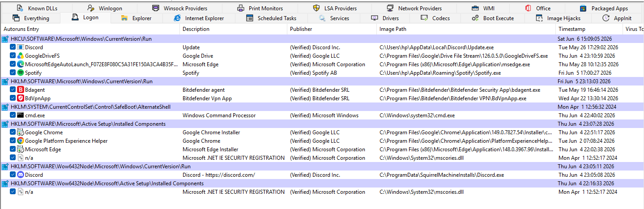Open the Known DLLs tab

click(37, 8)
